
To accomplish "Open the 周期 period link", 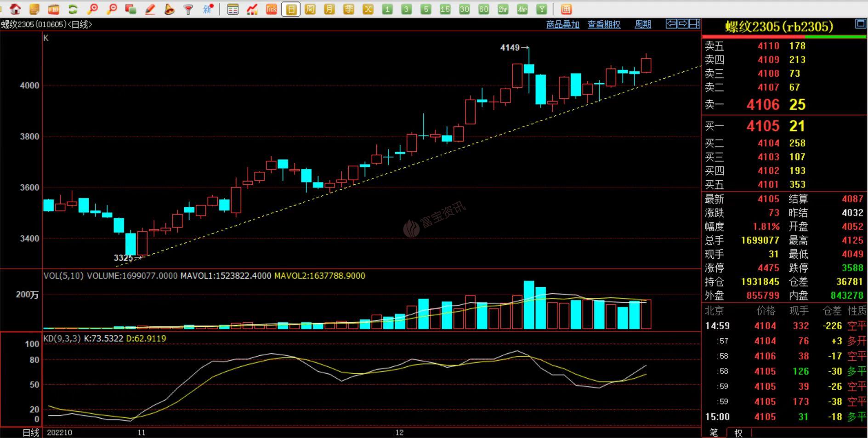I will [642, 24].
